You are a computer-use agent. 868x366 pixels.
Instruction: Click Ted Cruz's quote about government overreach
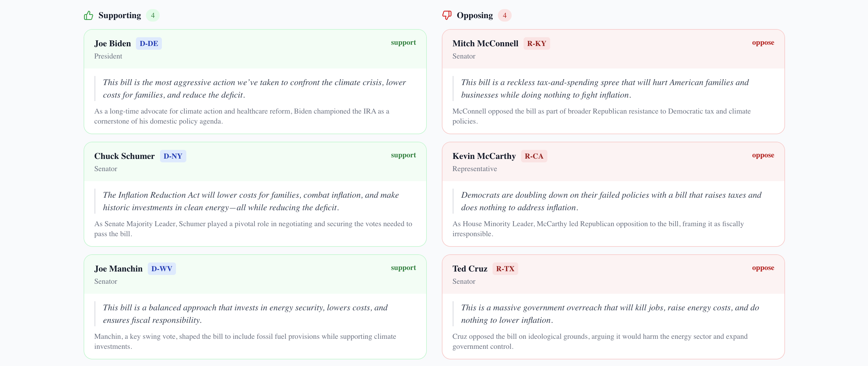(x=610, y=313)
